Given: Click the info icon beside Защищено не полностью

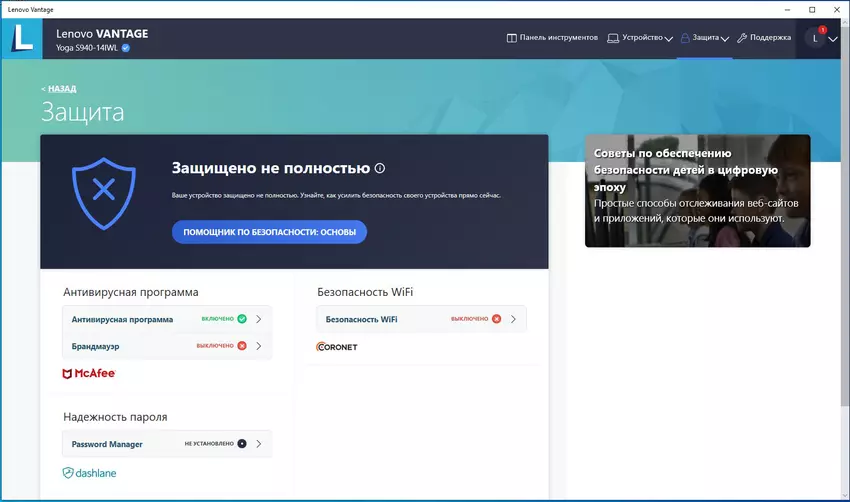Looking at the screenshot, I should click(380, 168).
